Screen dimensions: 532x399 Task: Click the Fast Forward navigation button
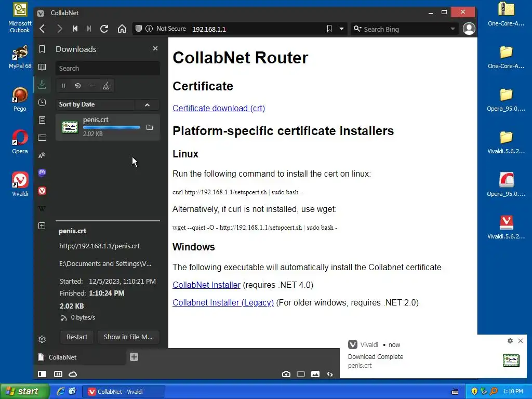[89, 29]
